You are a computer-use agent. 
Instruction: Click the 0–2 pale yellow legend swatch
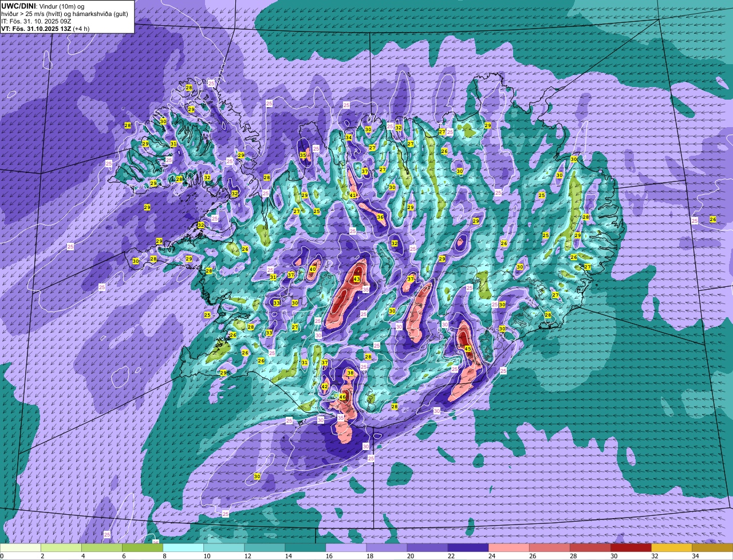21,547
